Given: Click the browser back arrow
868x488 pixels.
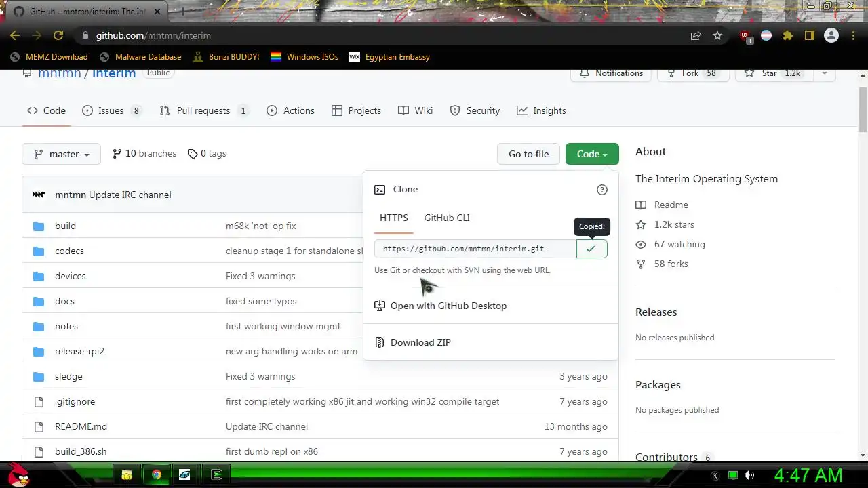Looking at the screenshot, I should 15,35.
